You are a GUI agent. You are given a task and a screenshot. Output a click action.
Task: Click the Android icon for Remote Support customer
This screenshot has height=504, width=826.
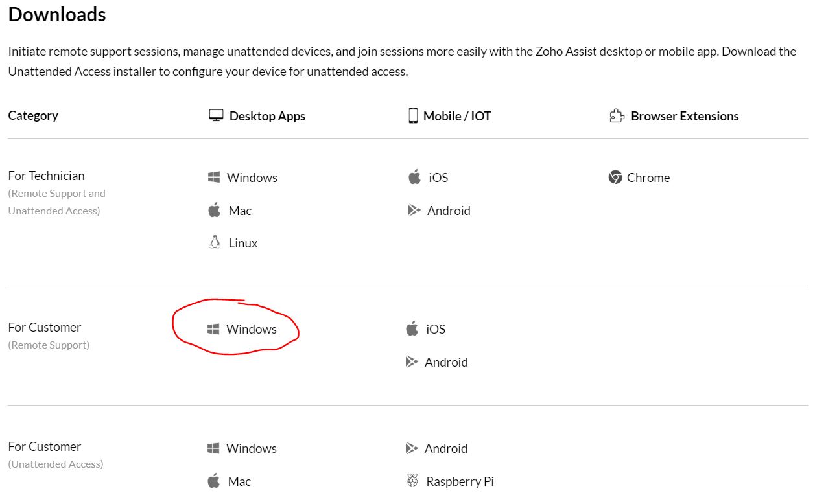pyautogui.click(x=412, y=361)
